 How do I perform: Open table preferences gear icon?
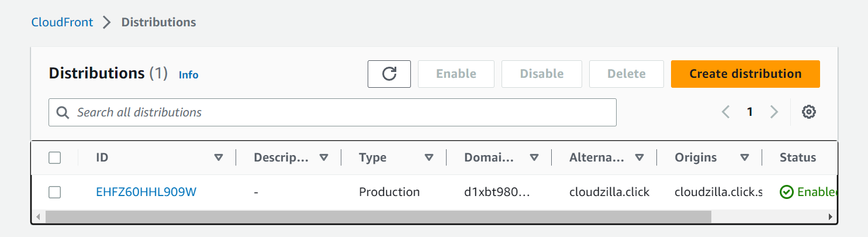809,112
